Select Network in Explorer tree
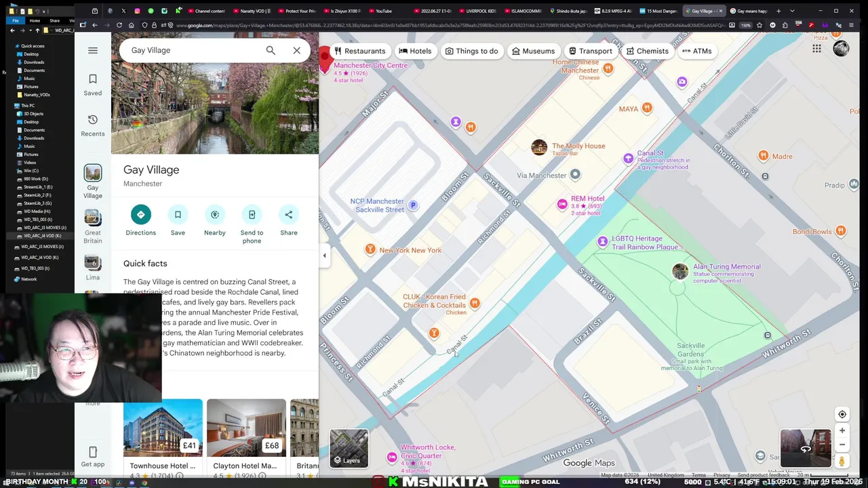 28,279
